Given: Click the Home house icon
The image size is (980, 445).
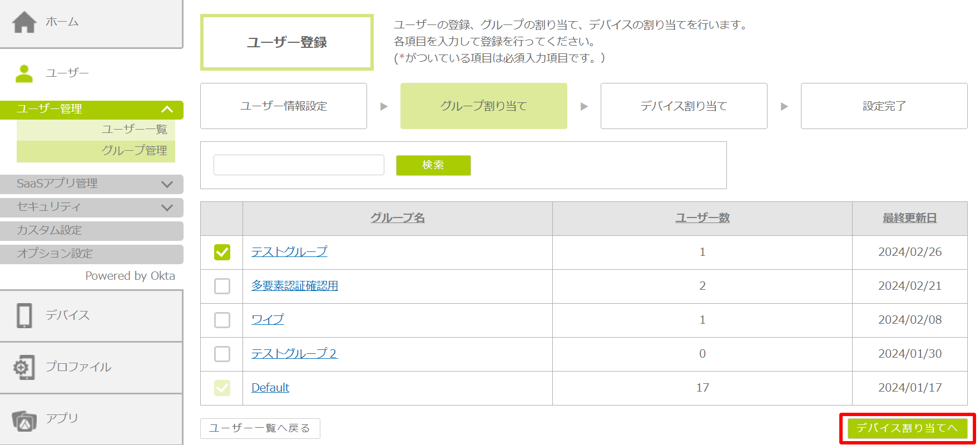Looking at the screenshot, I should [24, 22].
